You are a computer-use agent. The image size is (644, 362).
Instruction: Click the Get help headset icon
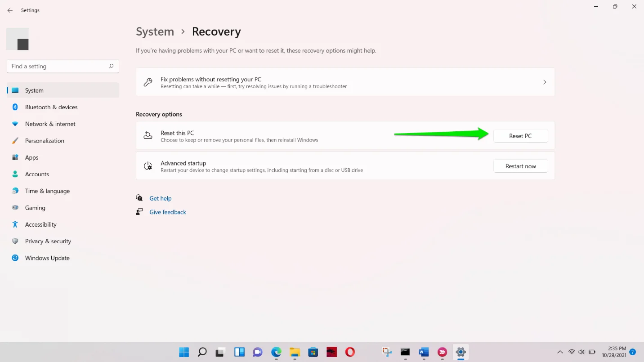pos(139,198)
